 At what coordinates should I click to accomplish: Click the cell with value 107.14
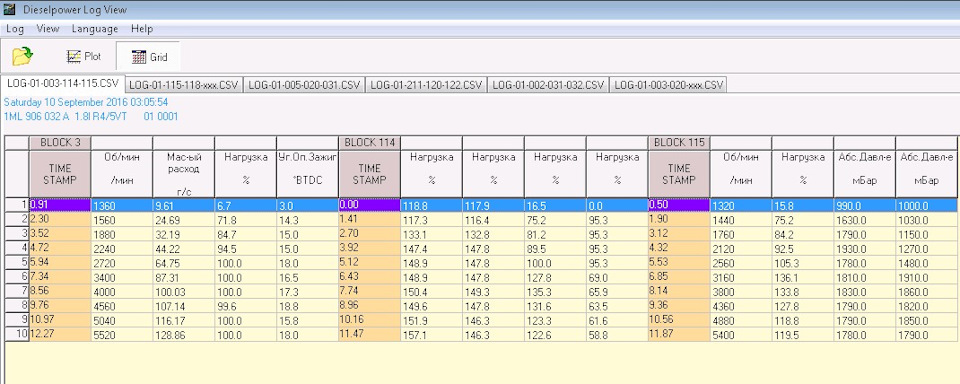pyautogui.click(x=184, y=306)
